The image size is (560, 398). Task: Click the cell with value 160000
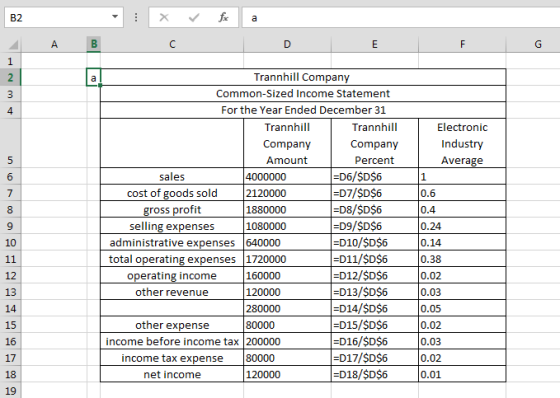click(287, 275)
